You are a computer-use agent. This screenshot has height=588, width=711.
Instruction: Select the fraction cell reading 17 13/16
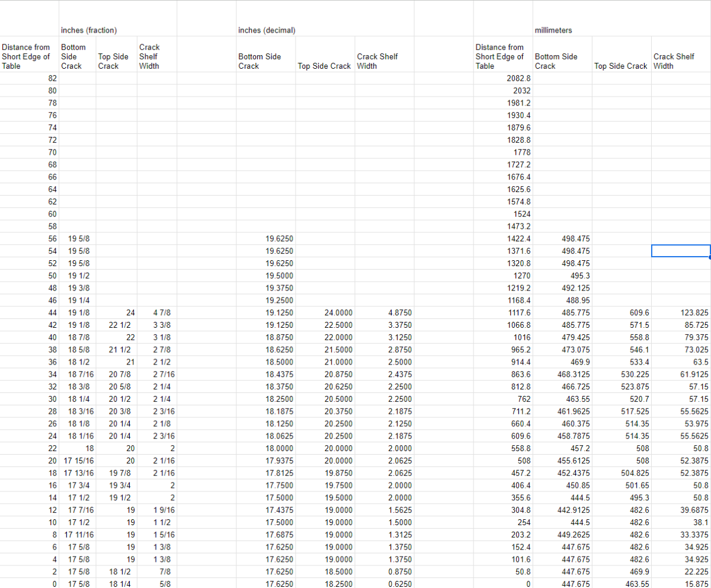78,473
